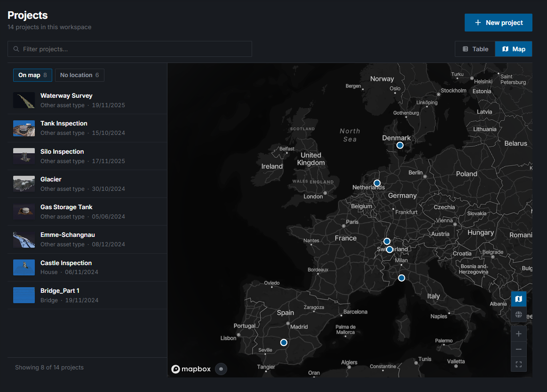Screen dimensions: 547x392
Task: Toggle fullscreen map view
Action: point(519,364)
